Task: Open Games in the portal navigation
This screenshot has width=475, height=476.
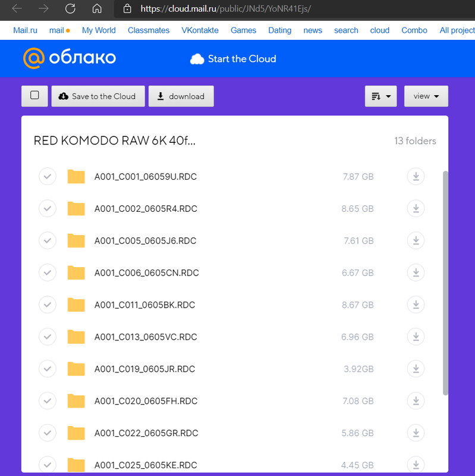Action: 243,30
